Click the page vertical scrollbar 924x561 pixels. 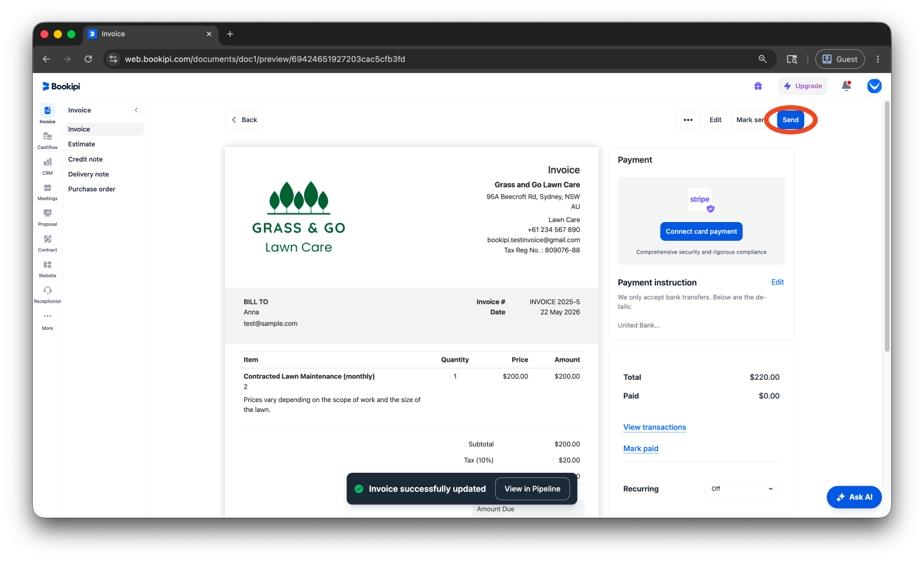click(887, 227)
